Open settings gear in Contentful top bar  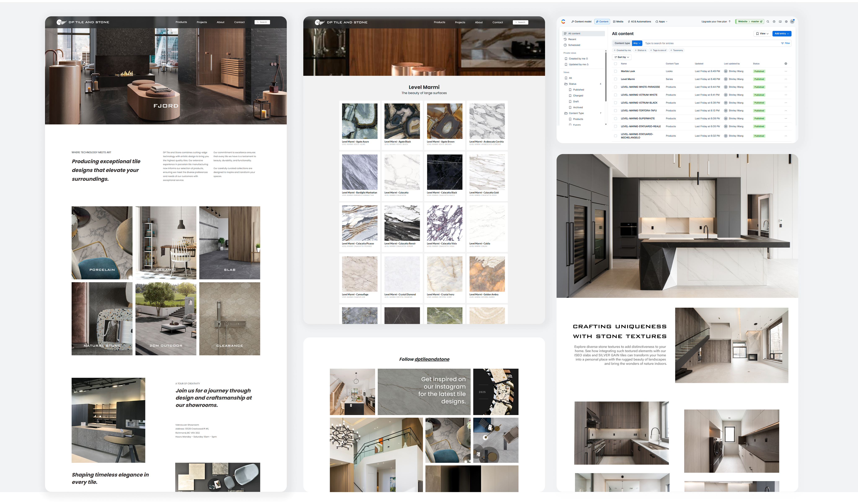786,22
